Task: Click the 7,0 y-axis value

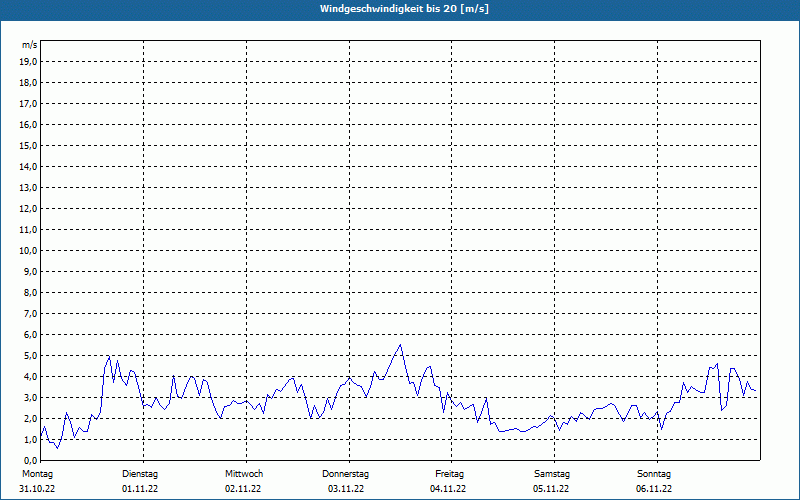Action: tap(30, 313)
